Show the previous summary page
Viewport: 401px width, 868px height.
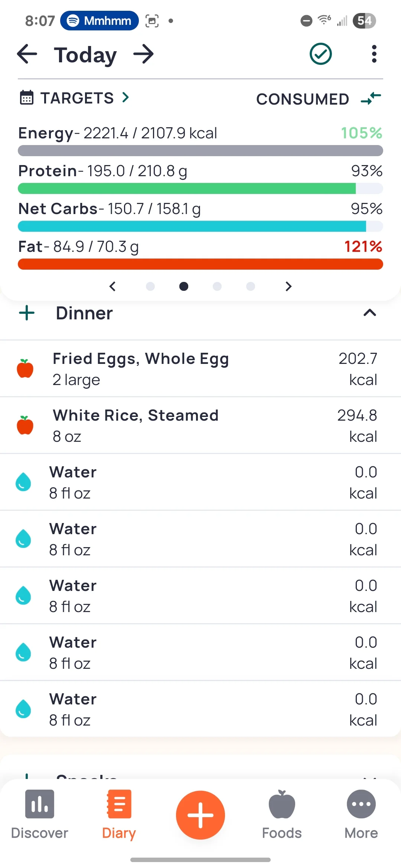pos(113,286)
